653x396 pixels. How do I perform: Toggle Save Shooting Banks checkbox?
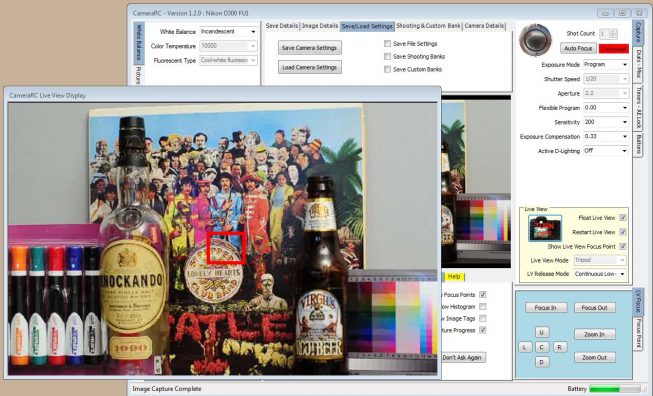(387, 56)
